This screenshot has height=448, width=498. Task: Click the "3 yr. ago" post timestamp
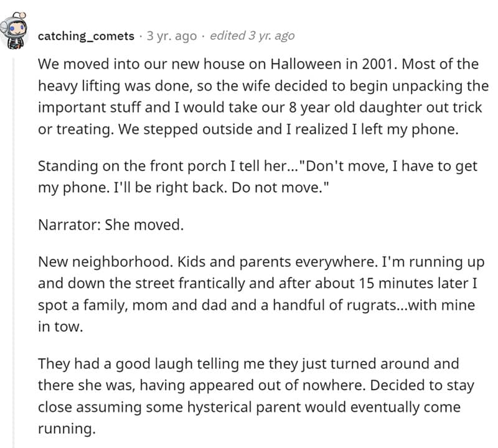click(x=171, y=35)
